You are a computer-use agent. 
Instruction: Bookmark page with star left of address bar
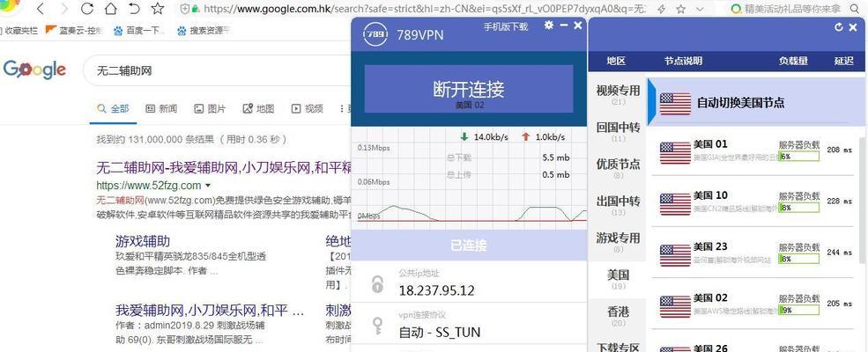[x=158, y=8]
